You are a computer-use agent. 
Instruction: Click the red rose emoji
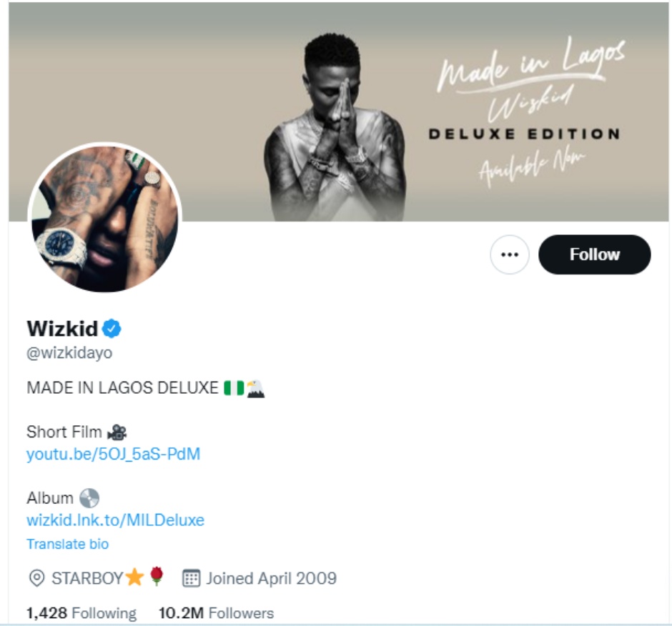(157, 577)
